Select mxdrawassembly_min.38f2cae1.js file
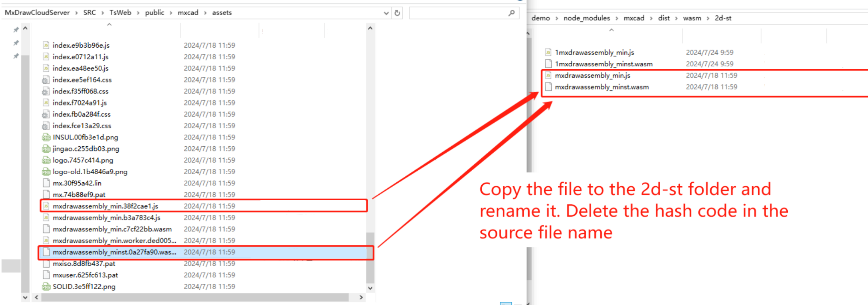 point(105,206)
